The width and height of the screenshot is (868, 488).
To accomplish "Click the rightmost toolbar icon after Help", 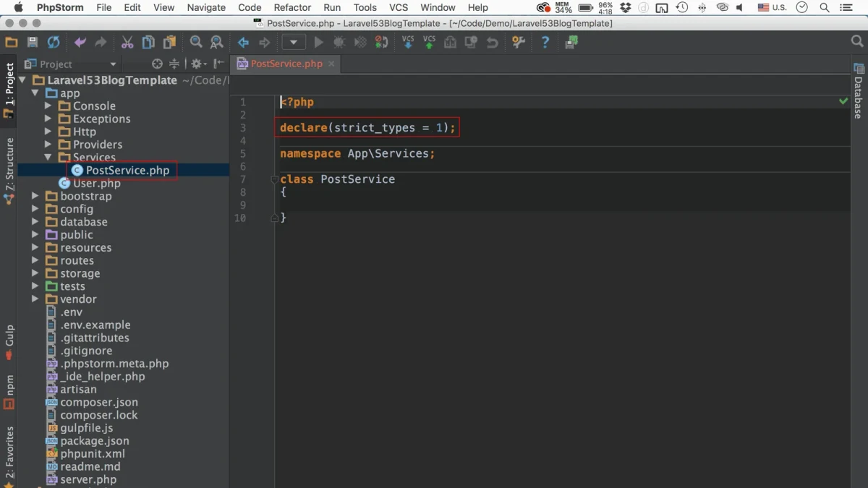I will 571,43.
